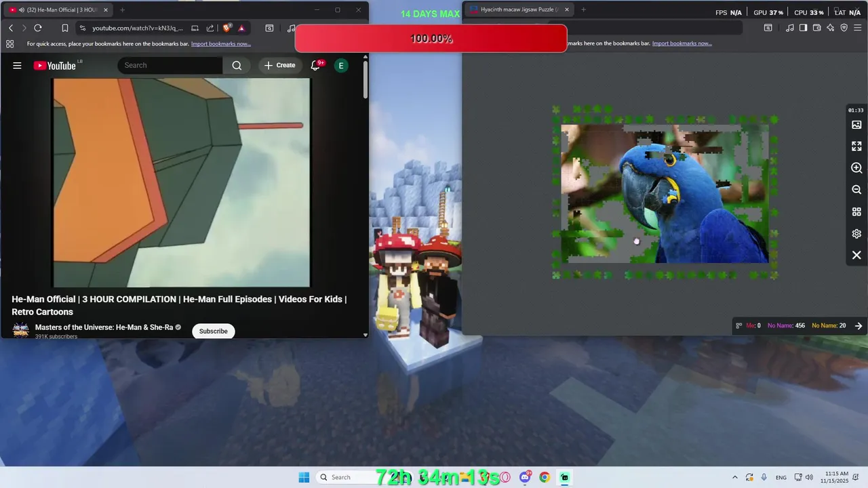Enter fullscreen in jigsaw puzzle
868x488 pixels.
pos(856,146)
